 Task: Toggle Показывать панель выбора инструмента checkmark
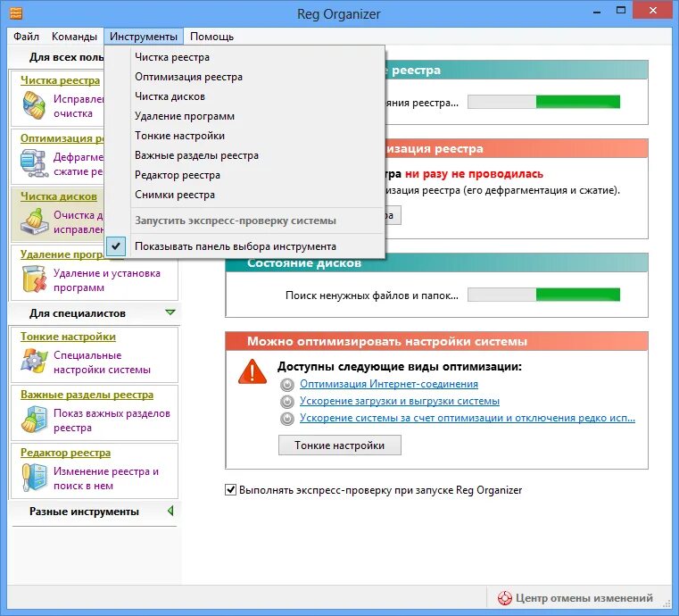(x=116, y=246)
